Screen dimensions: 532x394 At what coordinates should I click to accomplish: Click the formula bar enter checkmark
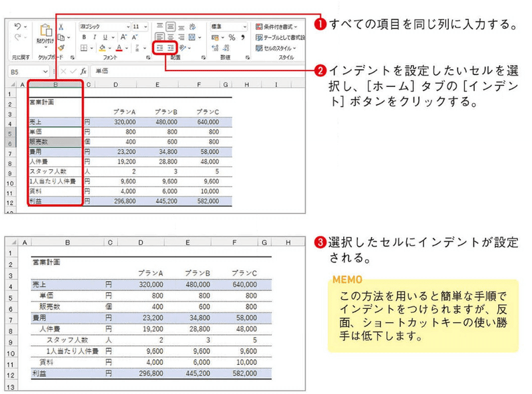(73, 72)
